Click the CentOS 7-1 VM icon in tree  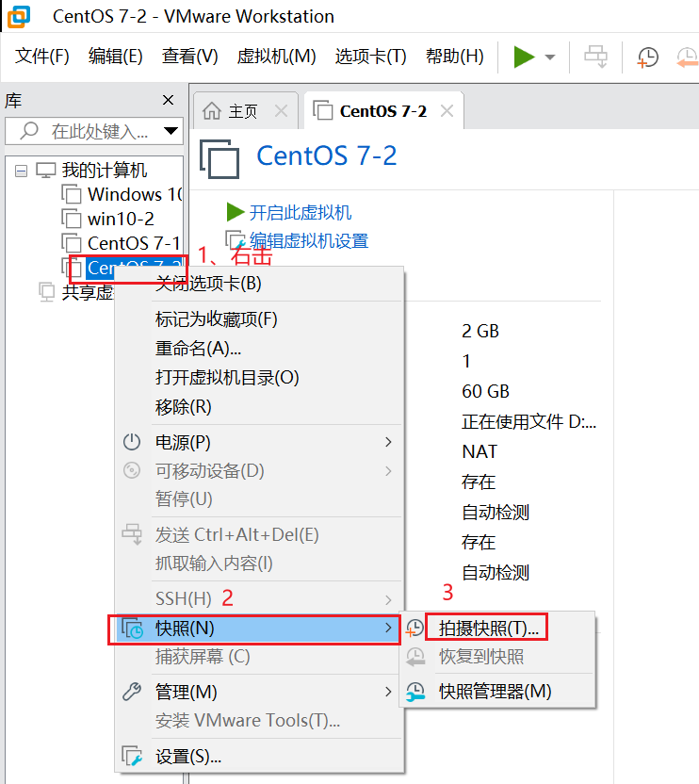coord(71,243)
